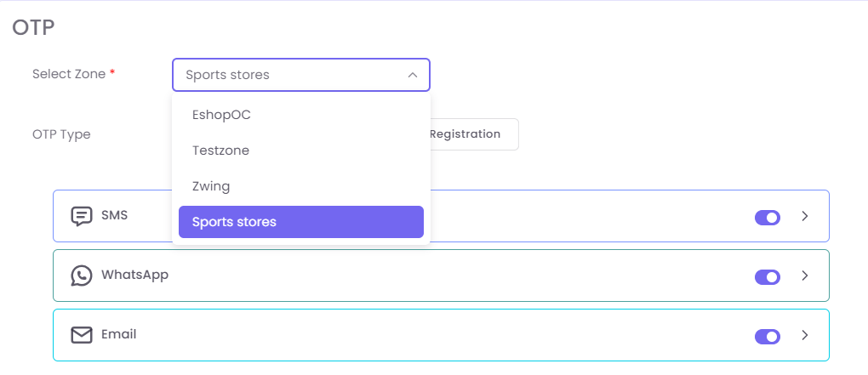Click the Email row label

pyautogui.click(x=119, y=334)
